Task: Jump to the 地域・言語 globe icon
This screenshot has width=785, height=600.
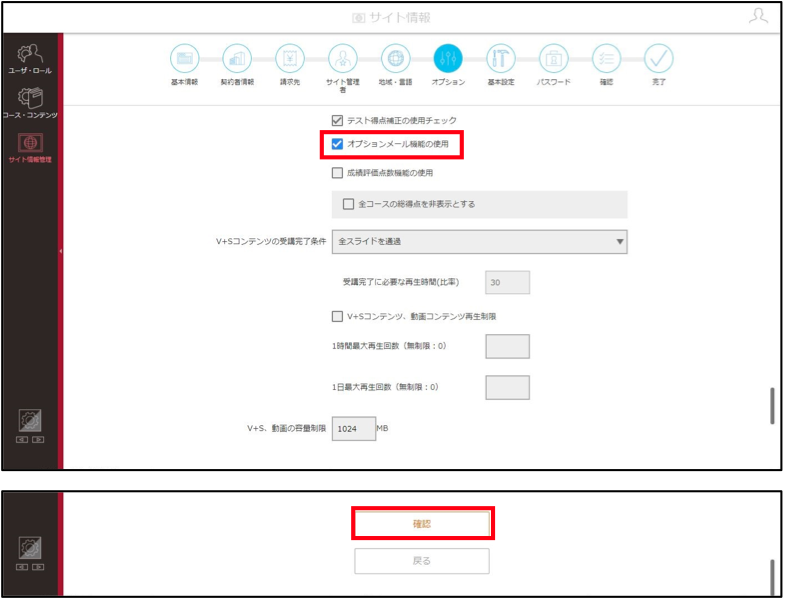Action: 396,59
